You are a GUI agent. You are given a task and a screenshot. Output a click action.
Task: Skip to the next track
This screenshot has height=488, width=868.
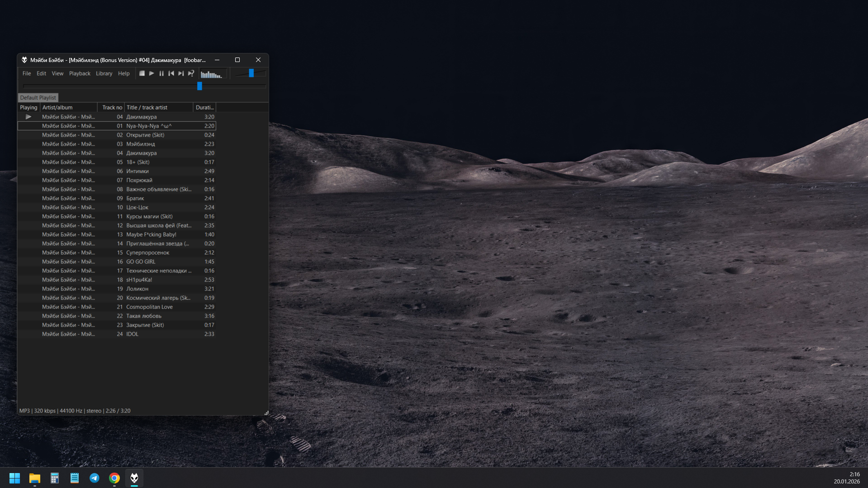click(x=181, y=73)
